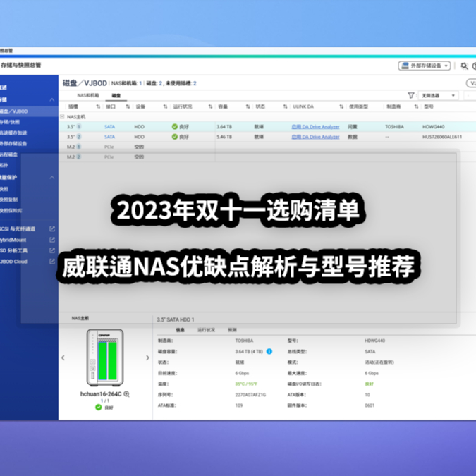This screenshot has width=476, height=476.
Task: Click green 良好 status icon of disk 2
Action: tap(175, 137)
